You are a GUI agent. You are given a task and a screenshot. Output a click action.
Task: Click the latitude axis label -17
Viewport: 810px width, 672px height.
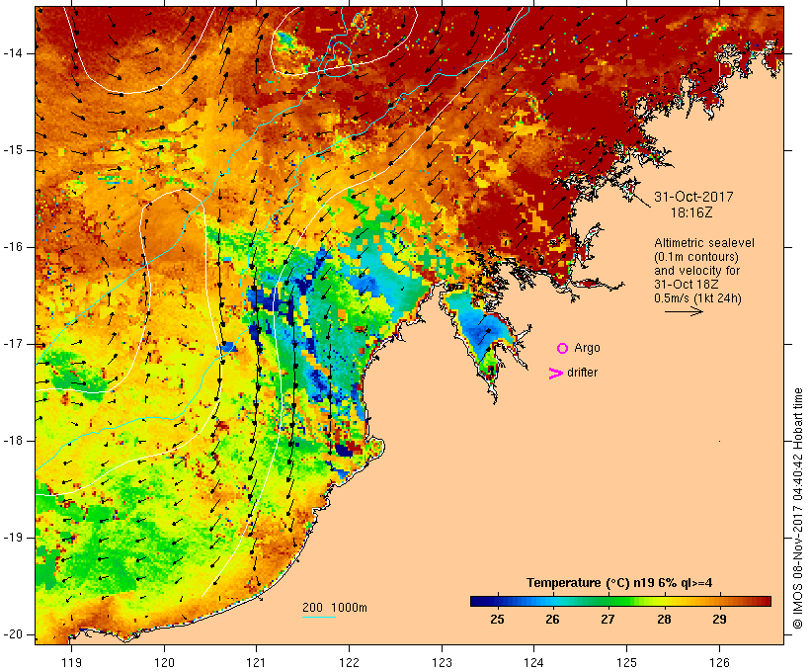[x=13, y=344]
